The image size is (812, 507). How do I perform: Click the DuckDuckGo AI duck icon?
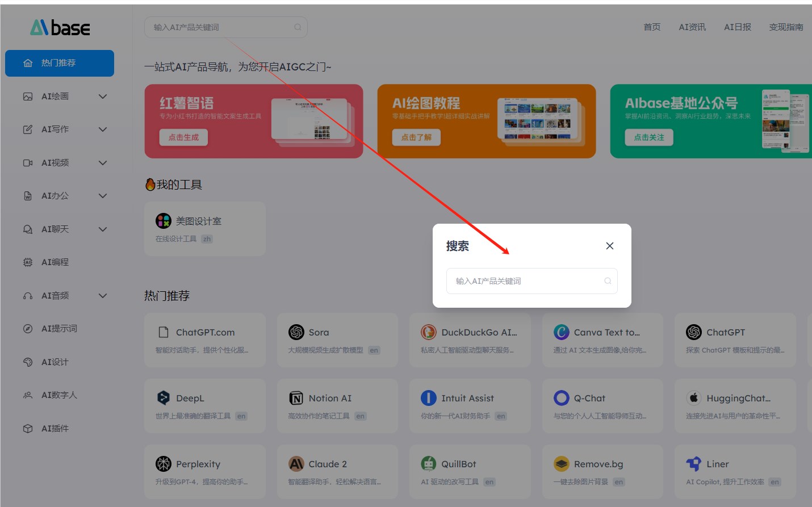pos(429,332)
